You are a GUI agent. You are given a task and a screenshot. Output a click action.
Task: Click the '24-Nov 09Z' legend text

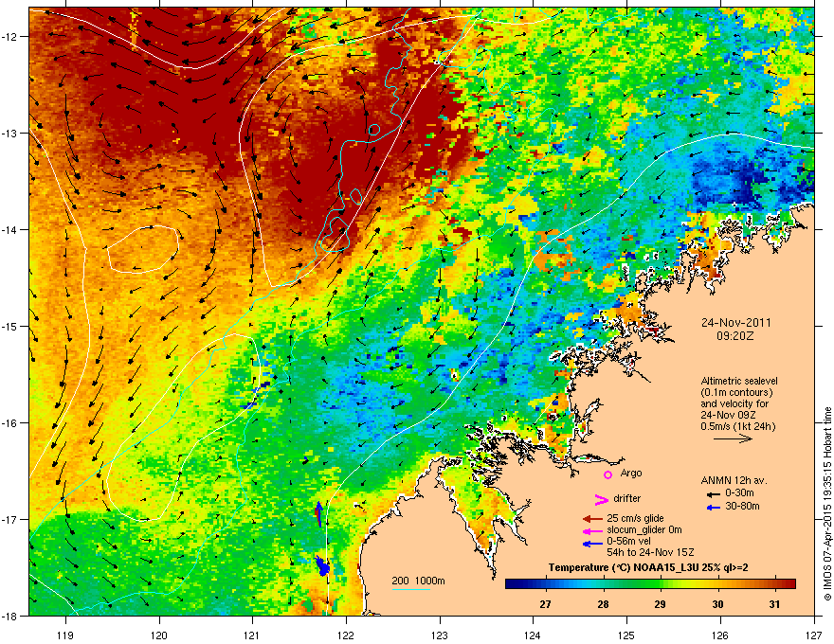point(728,415)
